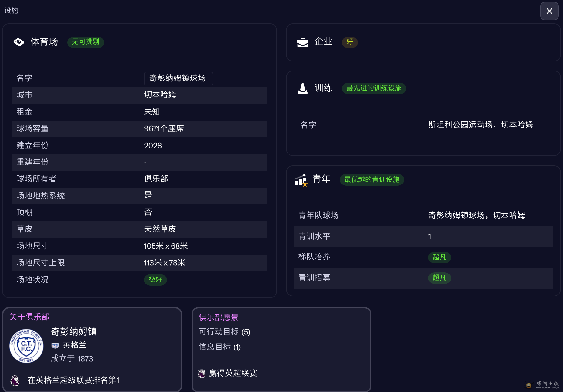Click the briefcase icon beside 企业
Viewport: 563px width, 392px height.
[x=302, y=42]
